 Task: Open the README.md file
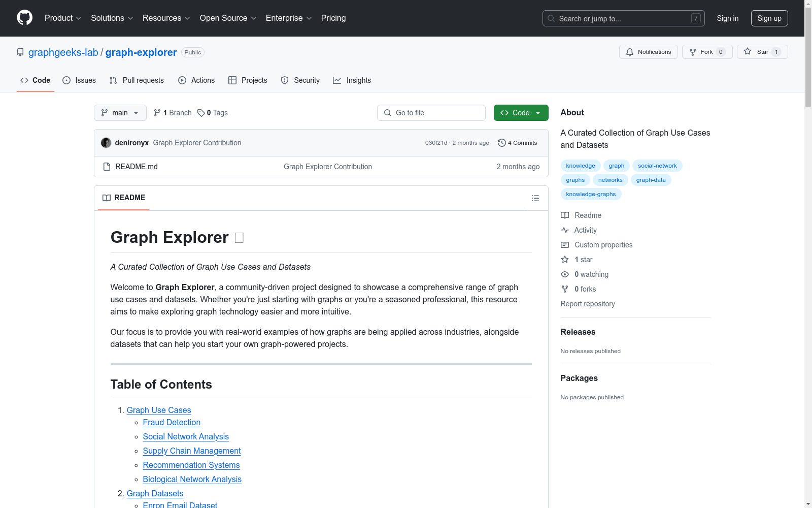point(137,167)
